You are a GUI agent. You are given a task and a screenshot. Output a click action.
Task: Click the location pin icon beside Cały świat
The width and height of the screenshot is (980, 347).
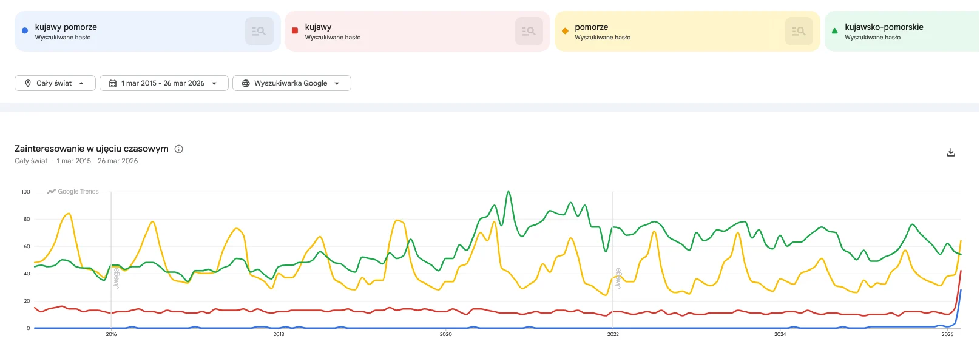(28, 84)
